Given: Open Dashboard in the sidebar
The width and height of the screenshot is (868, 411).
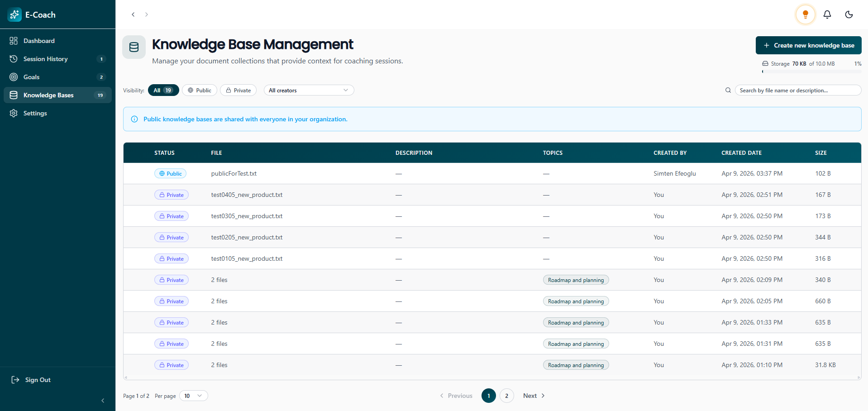Looking at the screenshot, I should 57,41.
